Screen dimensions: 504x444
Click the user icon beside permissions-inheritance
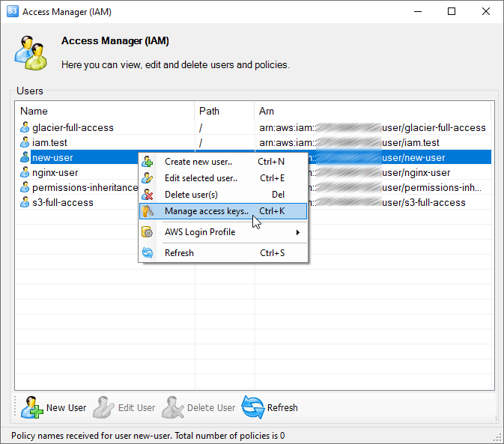pyautogui.click(x=25, y=187)
